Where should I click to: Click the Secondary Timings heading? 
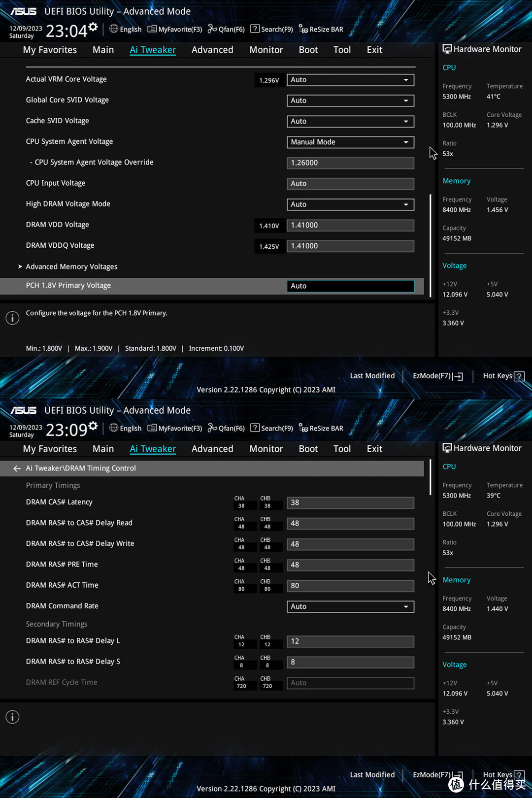57,624
